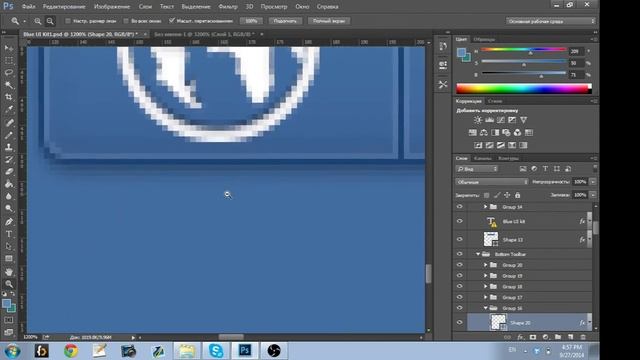Viewport: 640px width, 360px height.
Task: Expand Group 14 folder
Action: tap(485, 207)
